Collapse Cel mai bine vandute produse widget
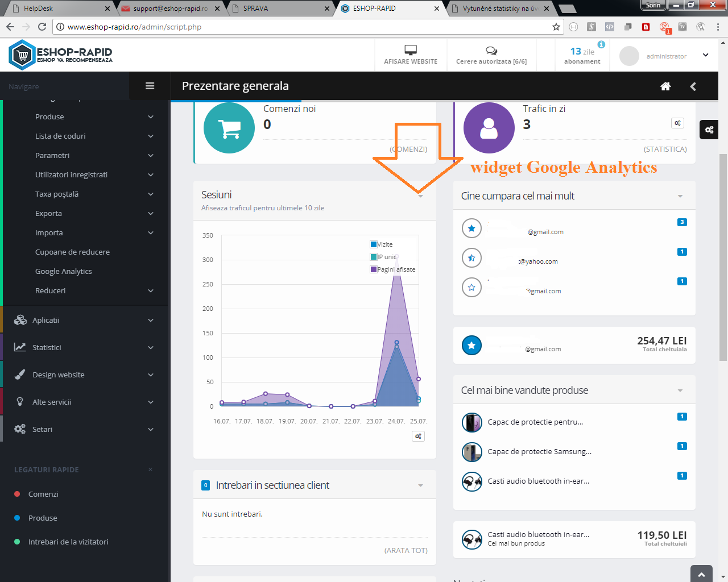Screen dimensions: 728x582 [680, 390]
